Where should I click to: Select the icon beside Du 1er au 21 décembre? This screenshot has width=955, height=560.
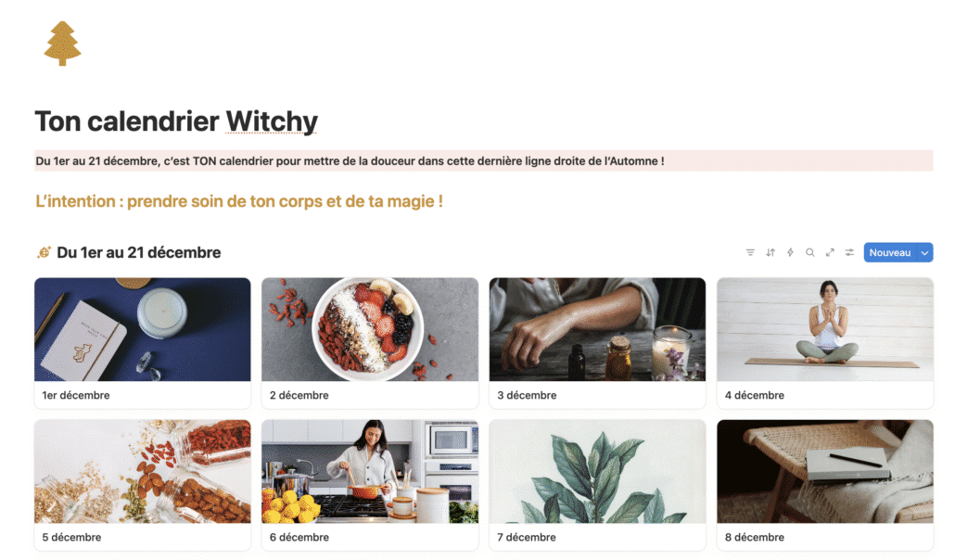coord(44,252)
